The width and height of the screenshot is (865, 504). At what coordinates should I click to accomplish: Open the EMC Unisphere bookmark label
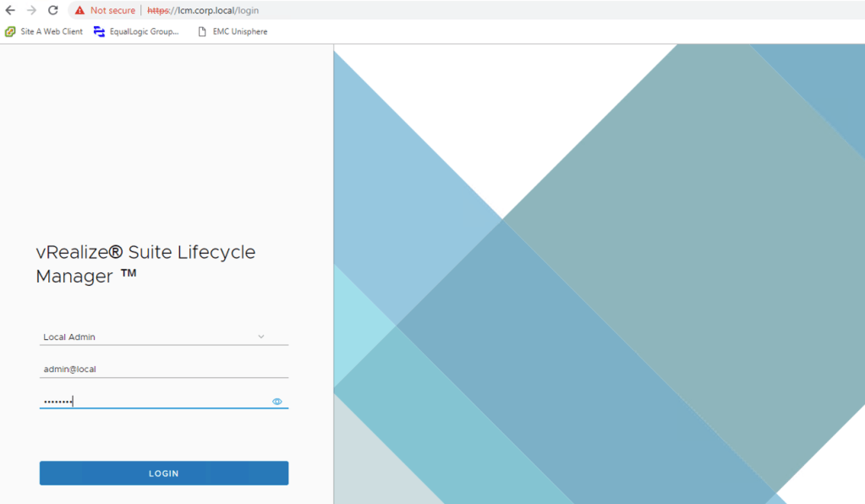pos(240,31)
